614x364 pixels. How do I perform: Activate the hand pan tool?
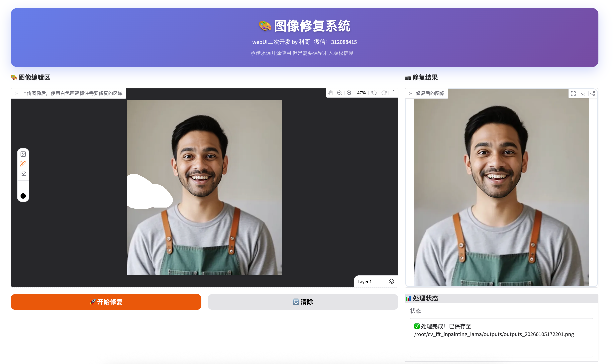click(x=330, y=93)
